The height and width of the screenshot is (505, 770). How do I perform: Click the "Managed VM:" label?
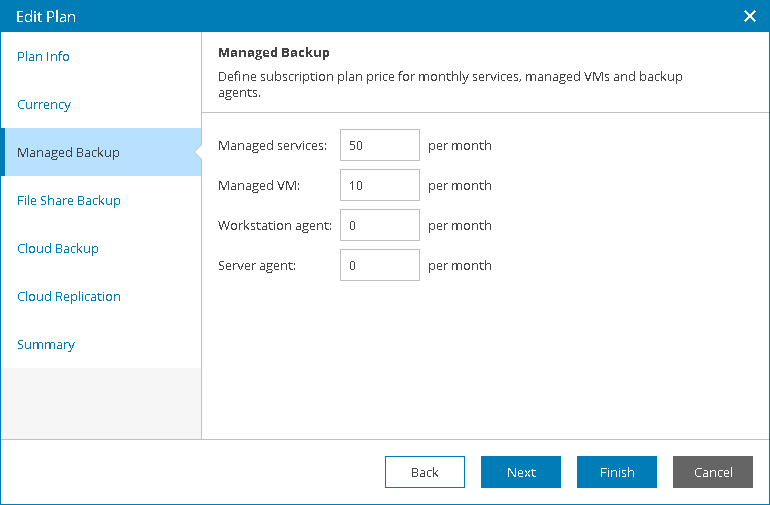point(259,185)
